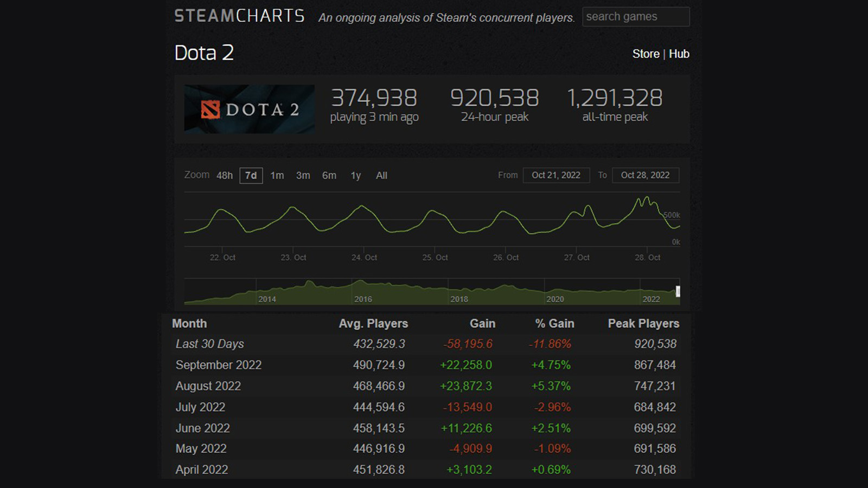Click the Month column header
Viewport: 868px width, 488px height.
[189, 323]
